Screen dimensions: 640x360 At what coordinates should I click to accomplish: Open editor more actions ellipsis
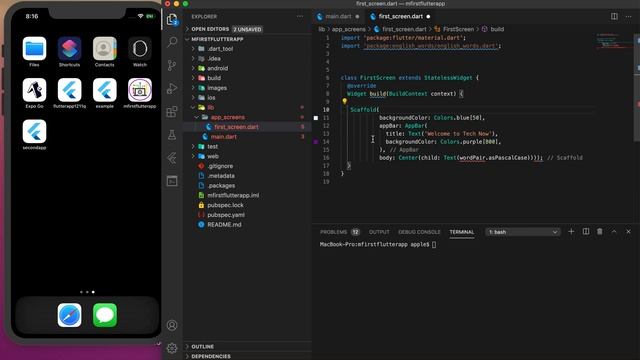[x=629, y=16]
